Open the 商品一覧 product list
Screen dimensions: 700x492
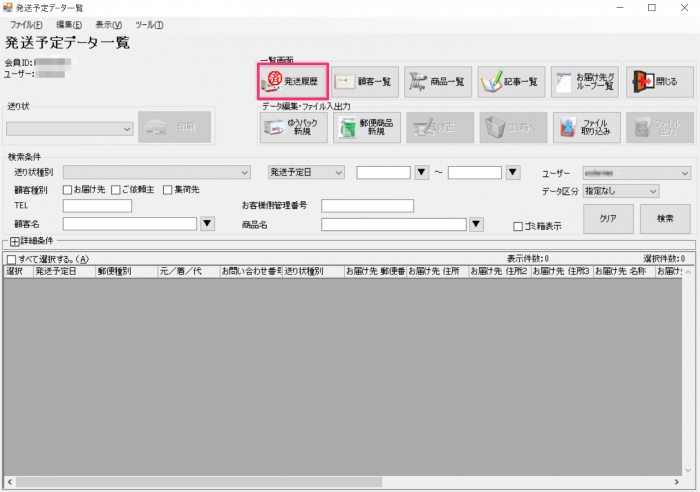[438, 82]
